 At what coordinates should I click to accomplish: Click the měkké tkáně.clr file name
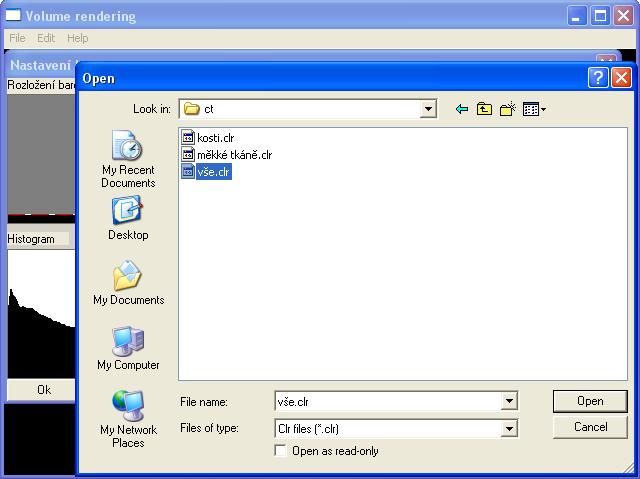(234, 155)
